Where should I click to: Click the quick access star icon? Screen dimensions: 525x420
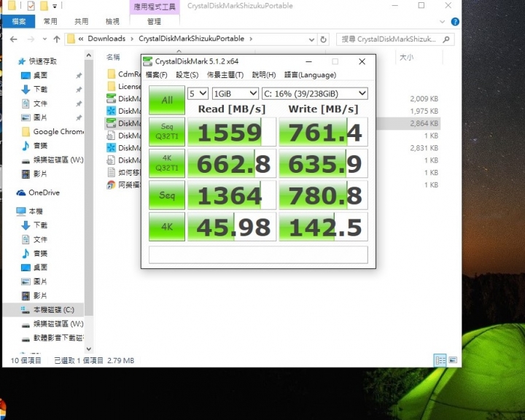[22, 61]
